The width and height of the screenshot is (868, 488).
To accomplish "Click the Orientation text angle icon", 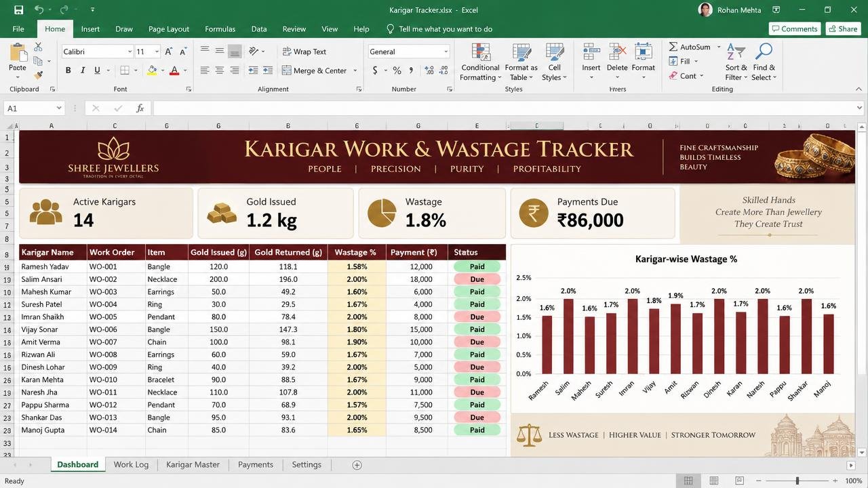I will point(254,51).
